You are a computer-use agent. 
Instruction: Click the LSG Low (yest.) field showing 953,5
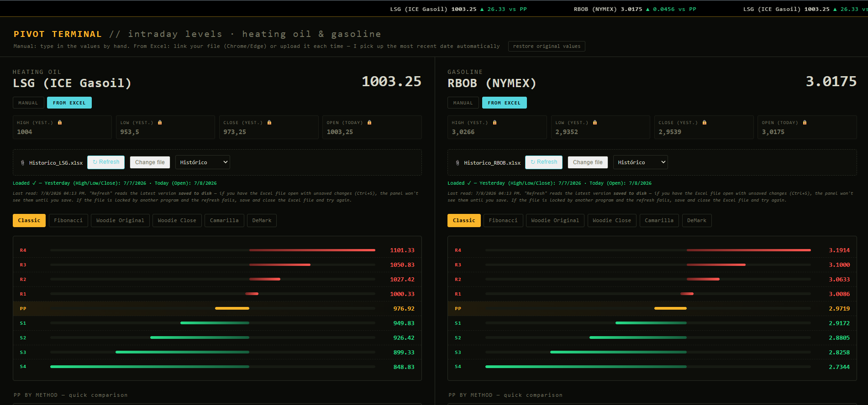[x=165, y=127]
